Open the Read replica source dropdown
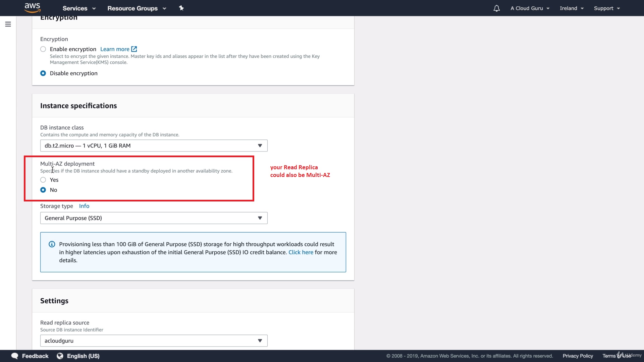This screenshot has width=644, height=362. 154,341
